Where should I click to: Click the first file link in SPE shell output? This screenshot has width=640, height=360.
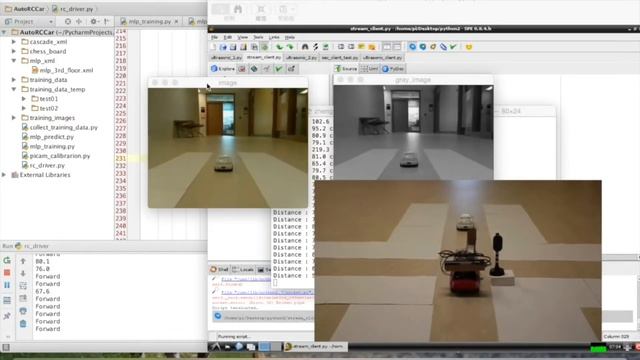tap(246, 280)
